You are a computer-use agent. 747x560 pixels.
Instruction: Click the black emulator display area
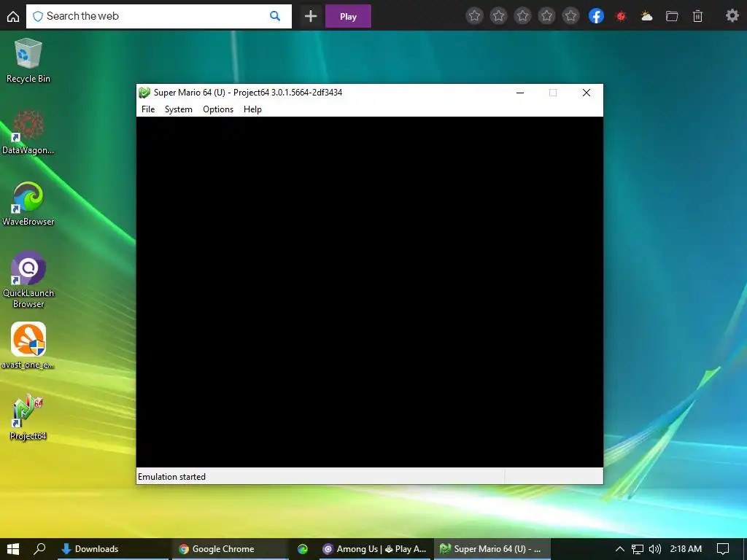pyautogui.click(x=370, y=292)
